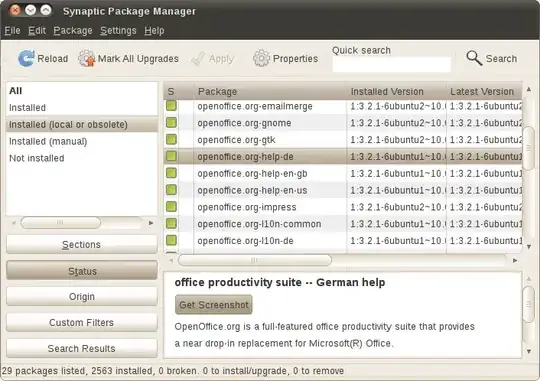Click into the Quick search field
Image resolution: width=540 pixels, height=381 pixels.
click(x=392, y=64)
